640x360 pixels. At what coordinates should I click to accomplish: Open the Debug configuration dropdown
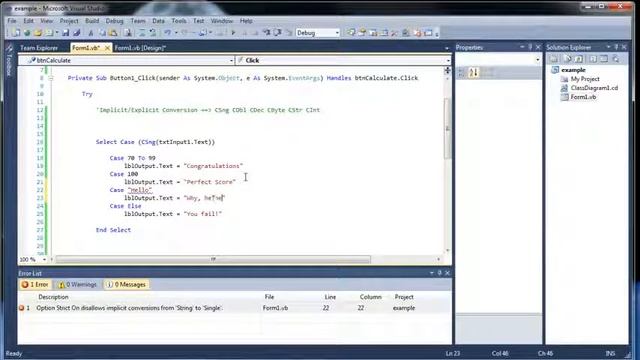click(x=337, y=33)
